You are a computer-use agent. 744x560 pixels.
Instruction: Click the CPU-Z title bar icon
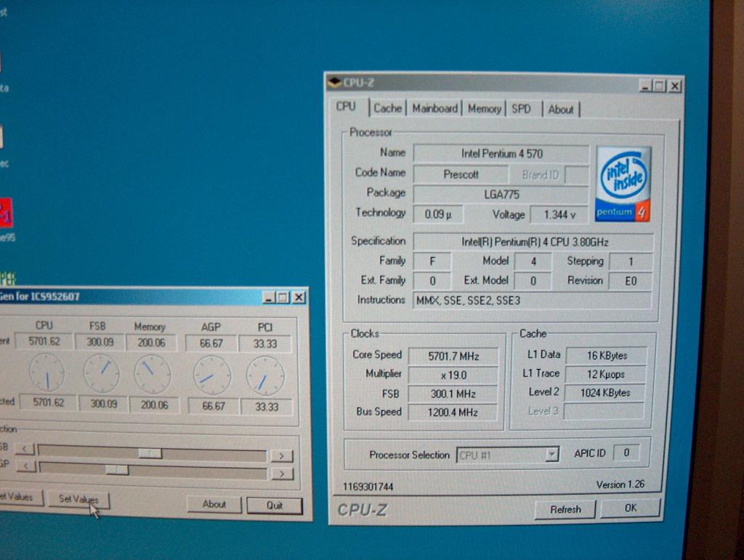point(334,83)
